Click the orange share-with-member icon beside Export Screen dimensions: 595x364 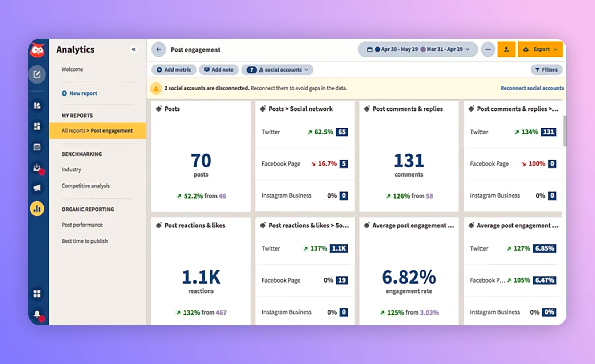pyautogui.click(x=506, y=49)
